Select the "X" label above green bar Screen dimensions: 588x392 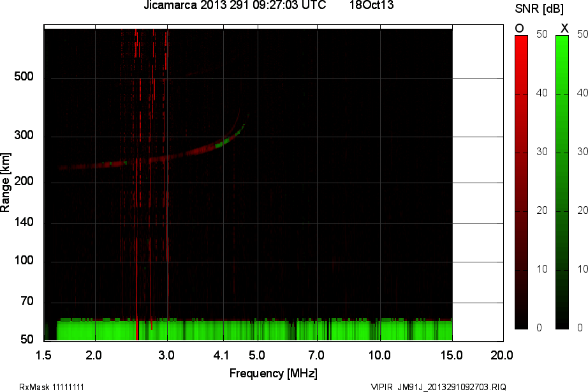[x=564, y=28]
